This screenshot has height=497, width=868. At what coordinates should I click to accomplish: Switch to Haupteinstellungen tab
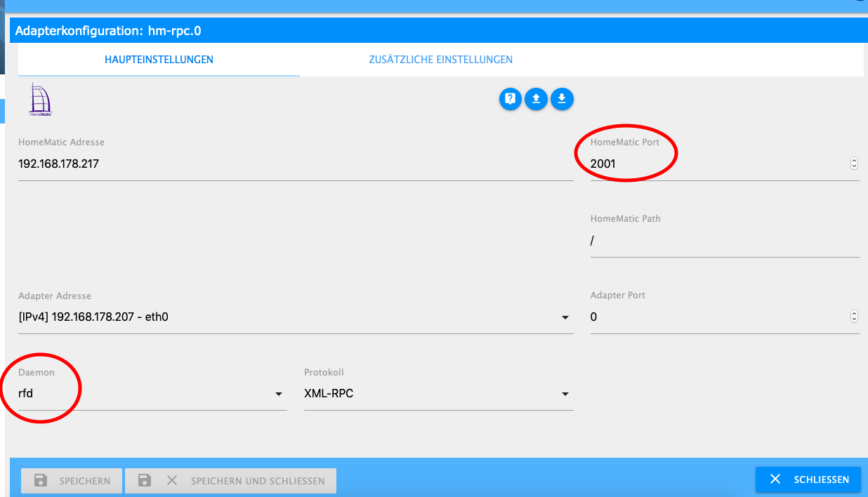point(159,60)
